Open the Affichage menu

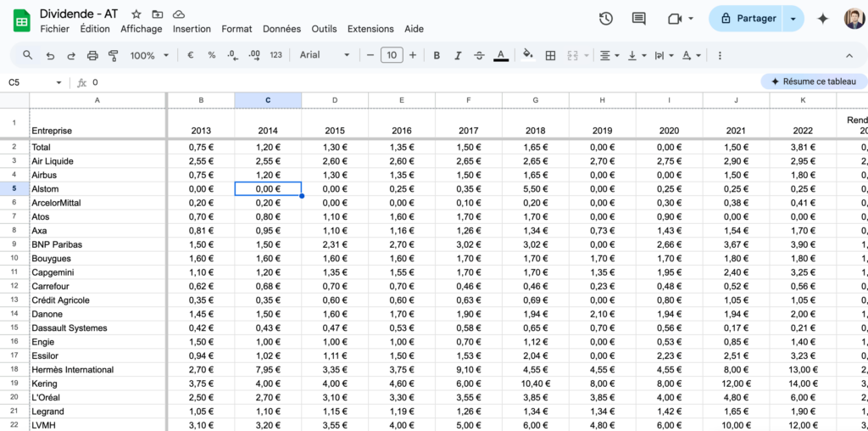[142, 29]
